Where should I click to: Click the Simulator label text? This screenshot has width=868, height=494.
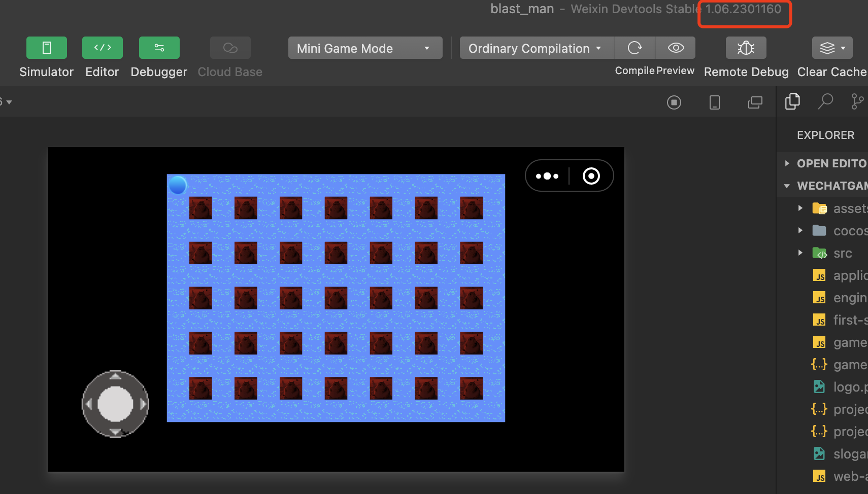47,72
